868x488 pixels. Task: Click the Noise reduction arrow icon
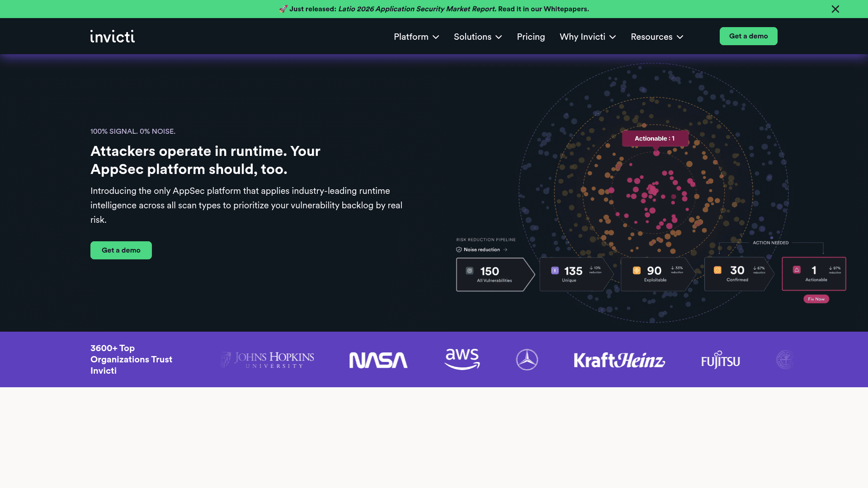[505, 249]
